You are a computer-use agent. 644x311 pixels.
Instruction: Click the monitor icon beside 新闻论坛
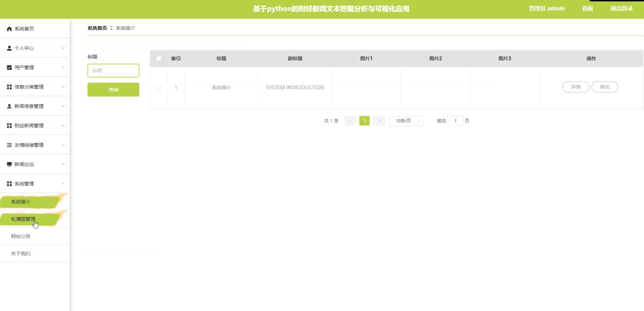[x=9, y=165]
